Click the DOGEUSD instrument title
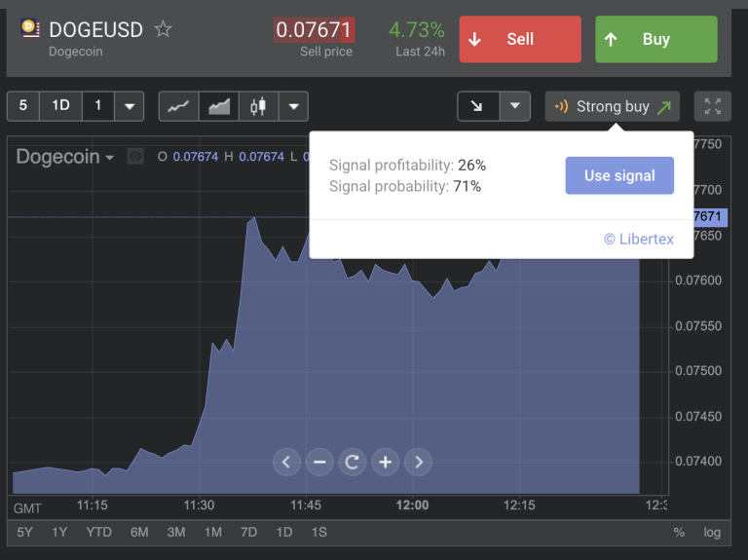Screen dimensions: 748x560 [95, 29]
